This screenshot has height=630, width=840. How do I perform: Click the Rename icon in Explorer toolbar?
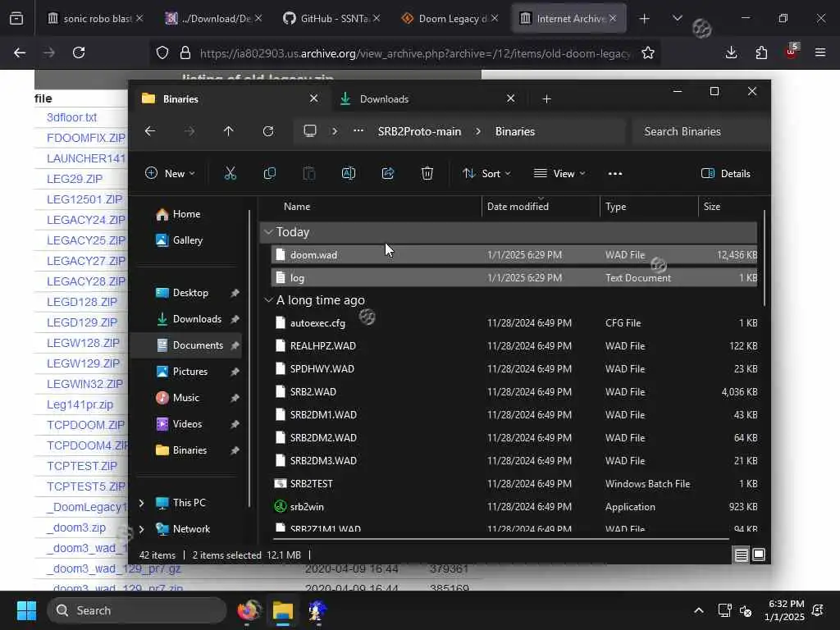coord(348,174)
